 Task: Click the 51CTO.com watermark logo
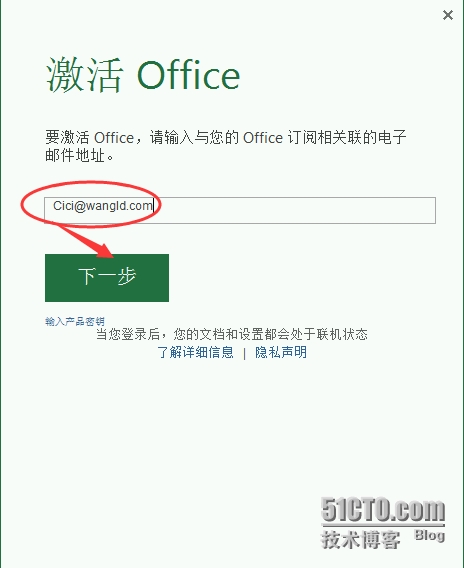383,509
